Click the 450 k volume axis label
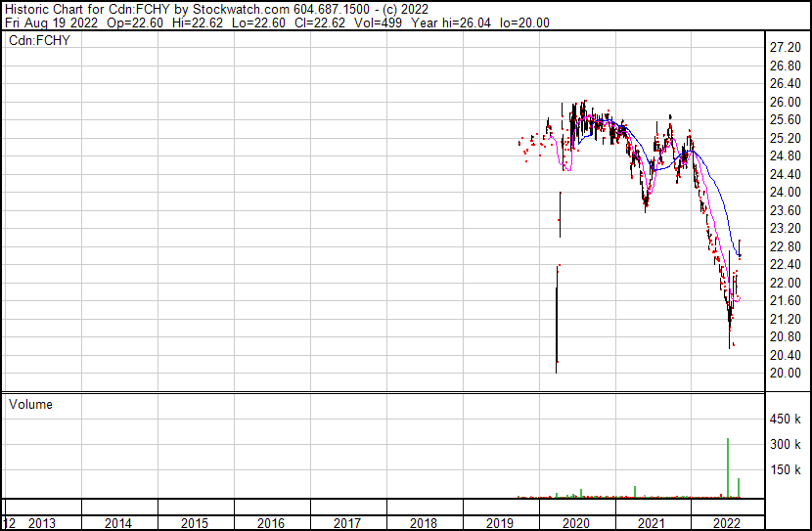Viewport: 812px width, 531px height. click(x=787, y=420)
